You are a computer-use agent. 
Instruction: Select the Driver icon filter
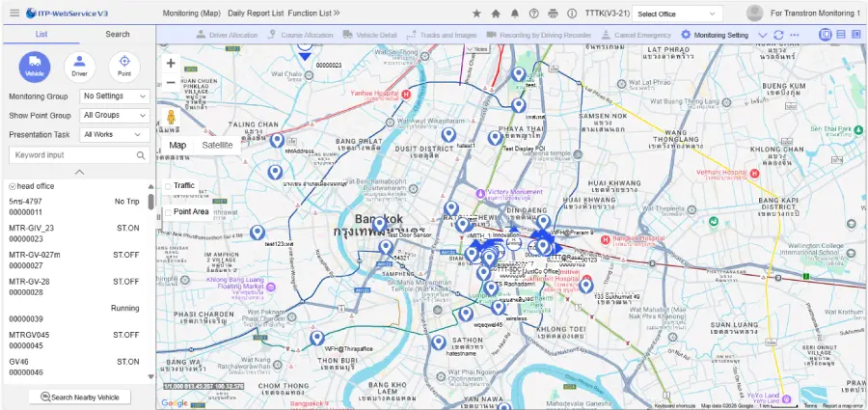click(x=80, y=67)
